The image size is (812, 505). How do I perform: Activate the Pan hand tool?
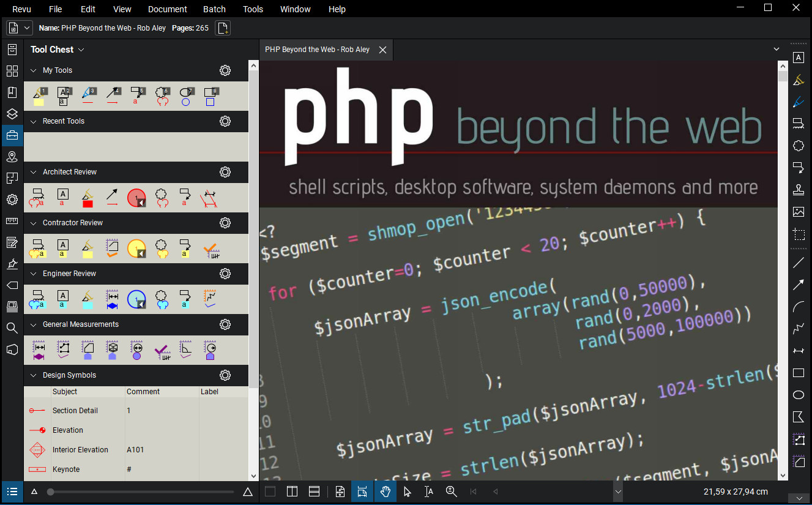[x=385, y=492]
